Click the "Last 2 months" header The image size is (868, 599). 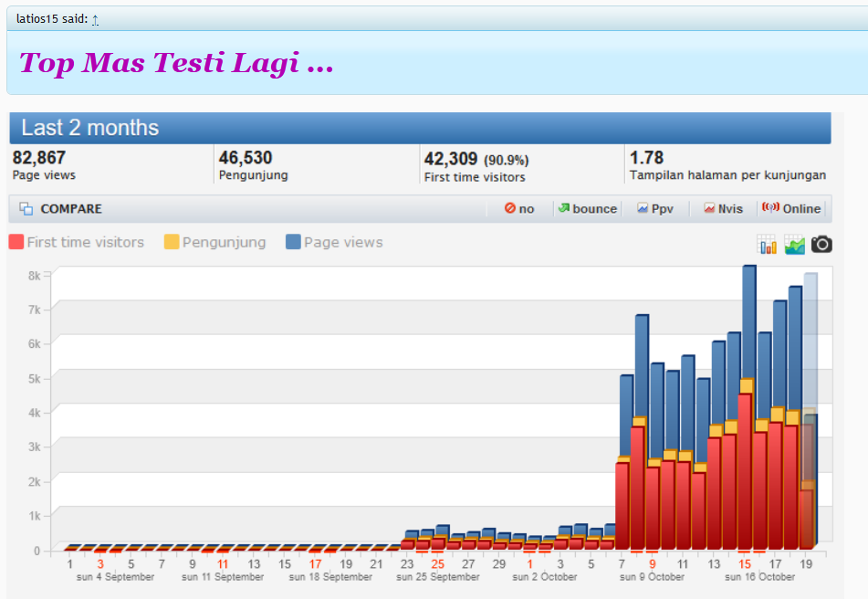(90, 128)
